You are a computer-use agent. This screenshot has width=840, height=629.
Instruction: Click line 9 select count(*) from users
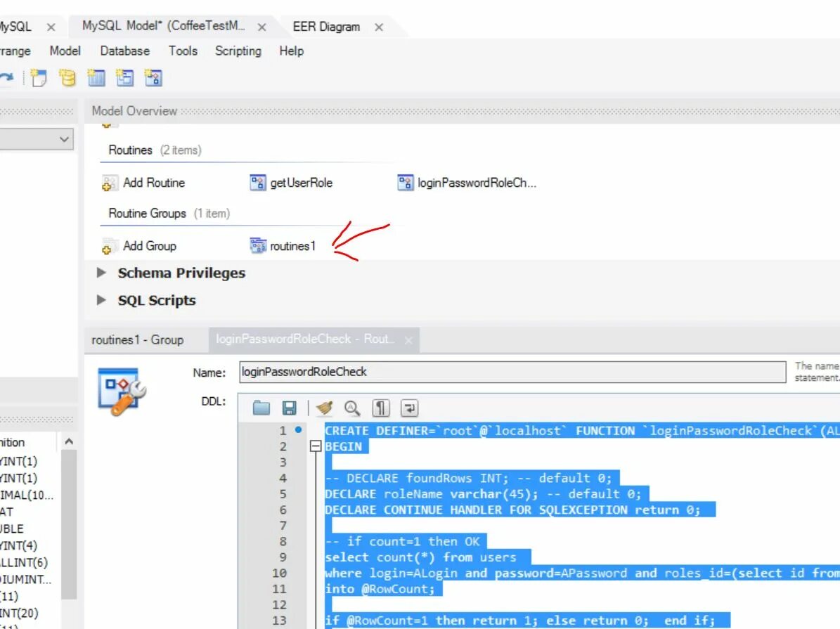(420, 557)
